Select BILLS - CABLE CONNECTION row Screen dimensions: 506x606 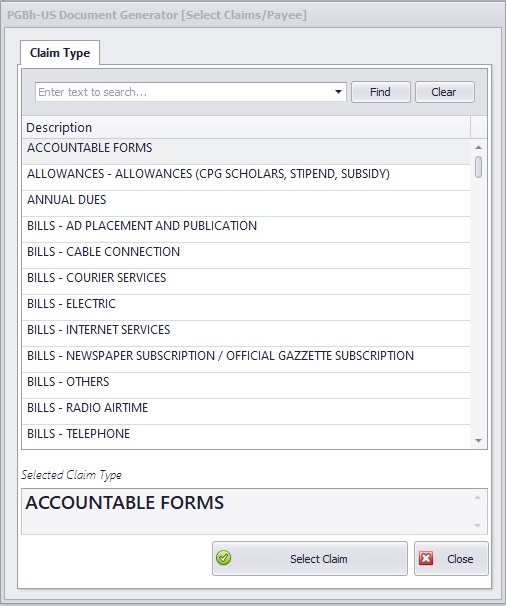tap(246, 255)
